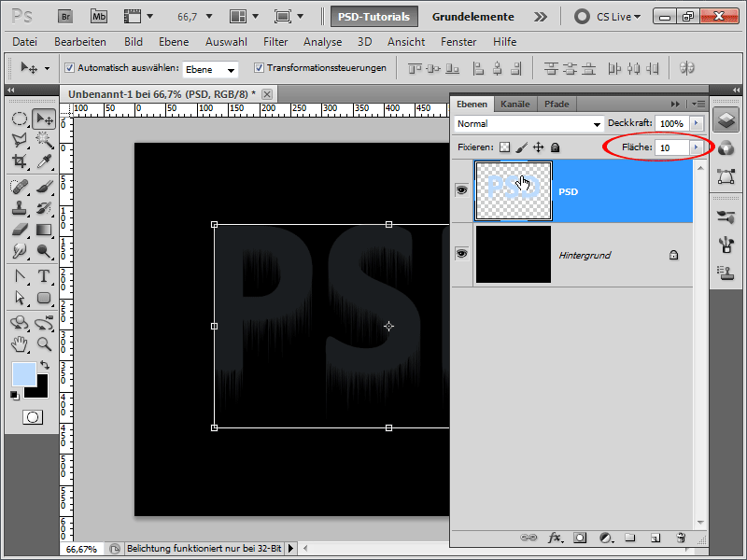Select the Pen tool
Screen dimensions: 747x560
[19, 275]
